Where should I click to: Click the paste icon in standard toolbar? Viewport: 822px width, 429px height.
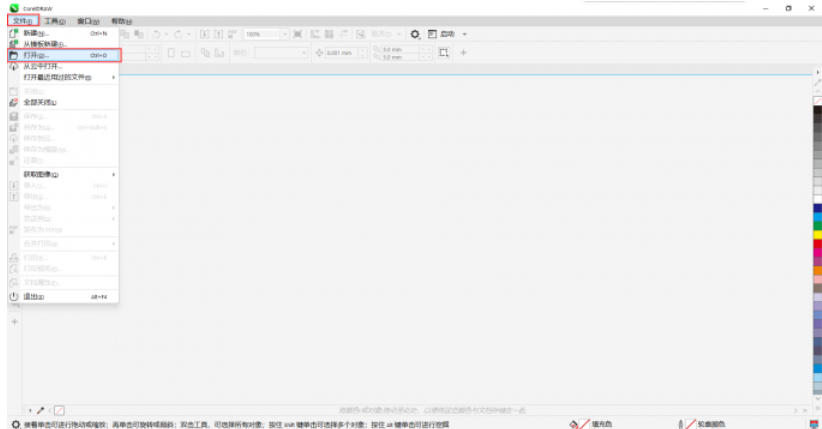coord(139,34)
